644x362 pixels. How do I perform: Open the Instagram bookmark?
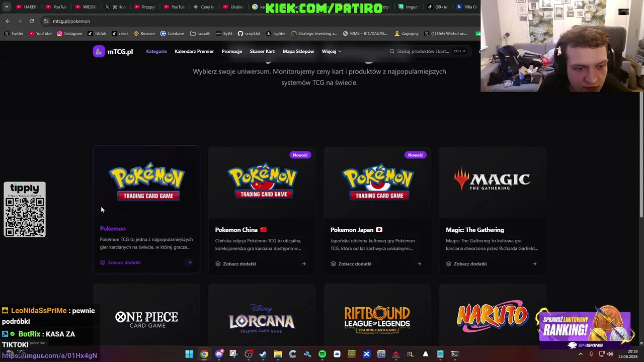click(69, 34)
